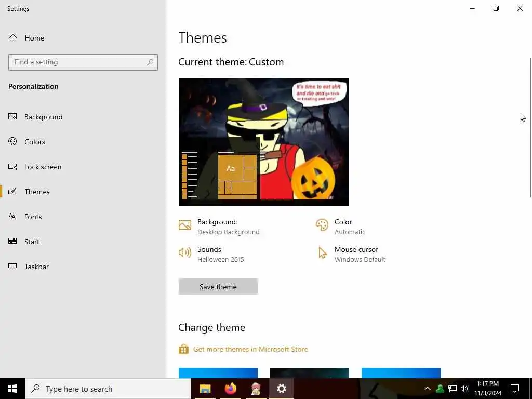The width and height of the screenshot is (532, 399).
Task: Open the Color Automatic option
Action: click(350, 227)
